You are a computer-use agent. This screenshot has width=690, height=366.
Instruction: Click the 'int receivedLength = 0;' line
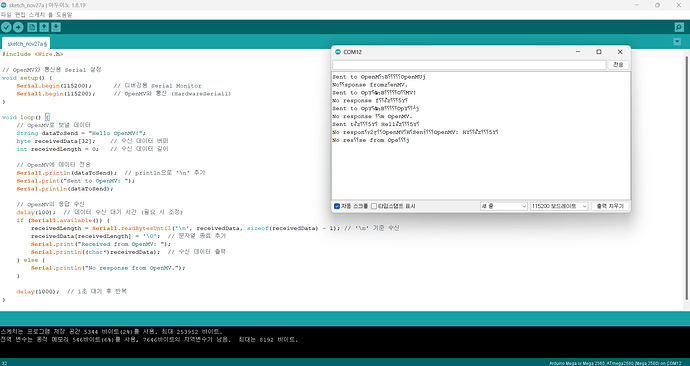pos(58,149)
